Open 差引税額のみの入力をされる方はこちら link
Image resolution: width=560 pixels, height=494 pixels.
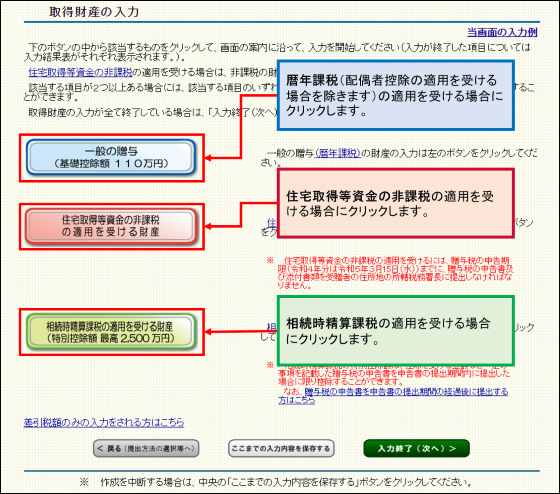coord(104,423)
